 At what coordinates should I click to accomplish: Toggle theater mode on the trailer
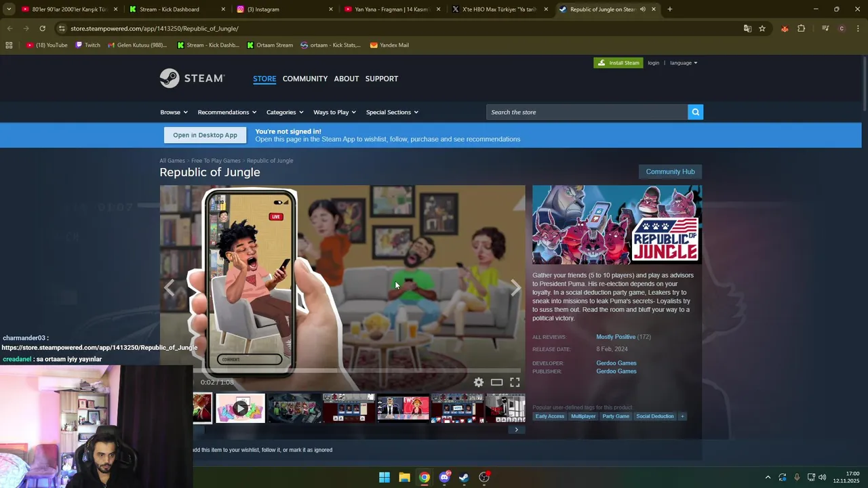pos(497,382)
